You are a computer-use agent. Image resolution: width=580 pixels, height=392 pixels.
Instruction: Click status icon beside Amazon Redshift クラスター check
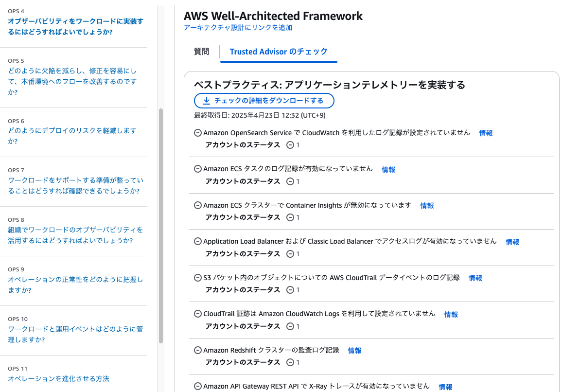click(x=198, y=350)
